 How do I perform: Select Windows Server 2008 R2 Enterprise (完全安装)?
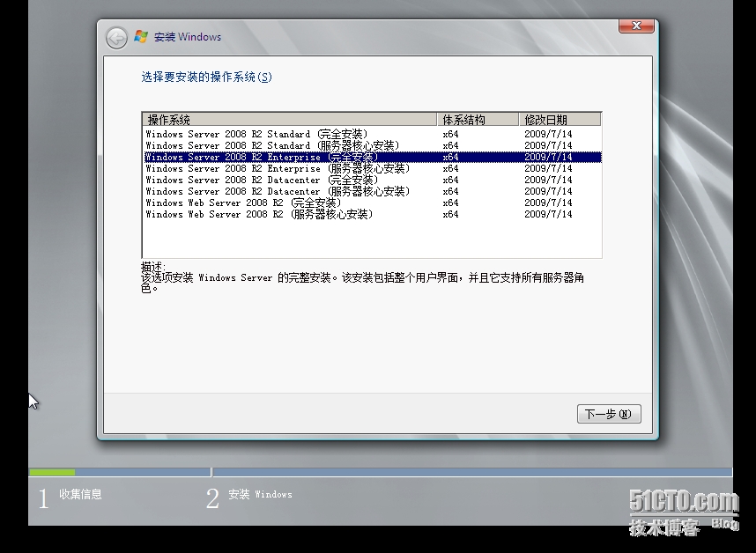tap(372, 157)
